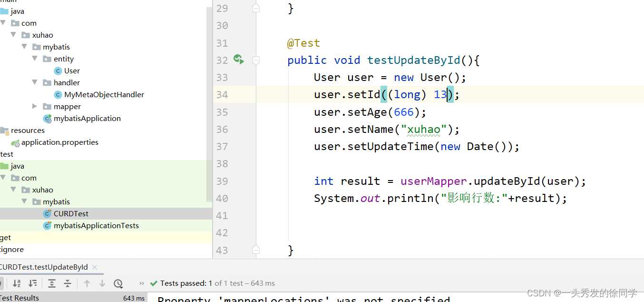Click updateById method call
644x302 pixels.
[x=507, y=181]
